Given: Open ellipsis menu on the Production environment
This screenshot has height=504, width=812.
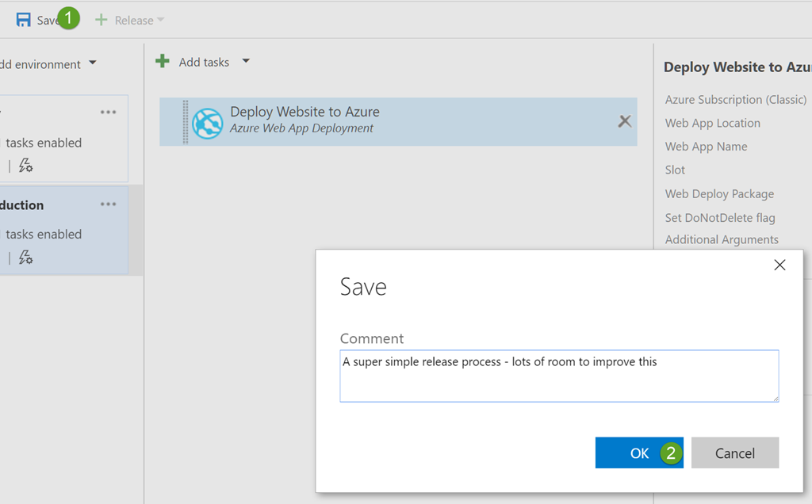Looking at the screenshot, I should pos(109,204).
